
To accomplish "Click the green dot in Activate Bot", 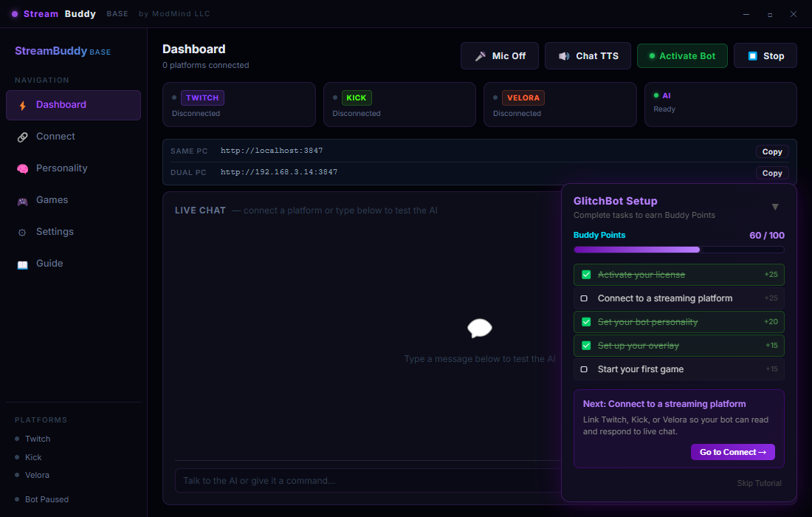I will pyautogui.click(x=652, y=56).
